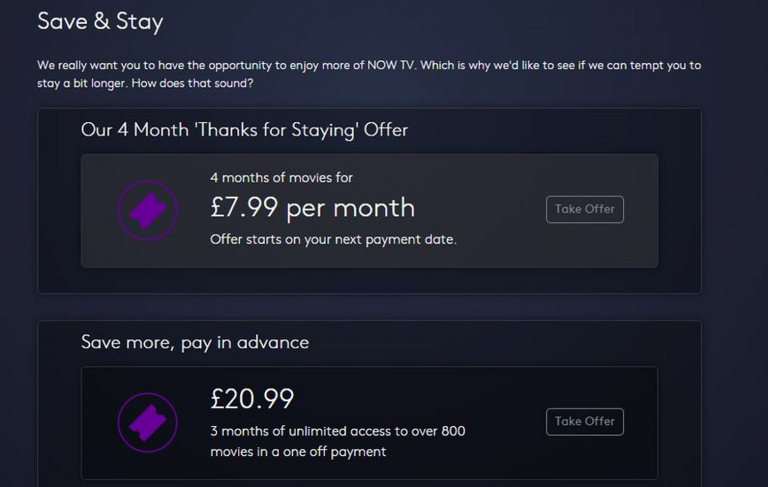Click the 'movies in a one off payment' line
Screen dimensions: 768x487
pos(298,452)
